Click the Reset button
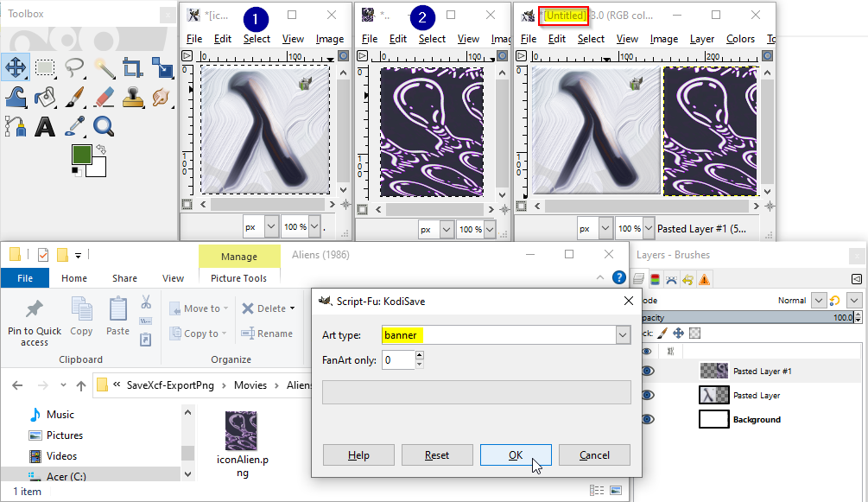Screen dimensions: 868x502 coord(437,454)
